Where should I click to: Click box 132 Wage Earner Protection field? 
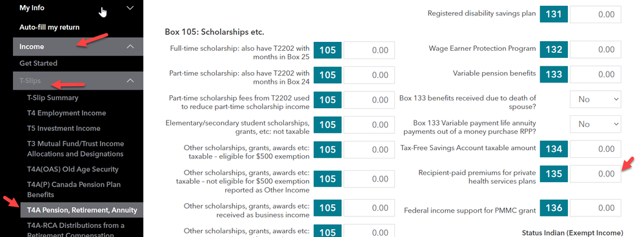click(x=595, y=50)
